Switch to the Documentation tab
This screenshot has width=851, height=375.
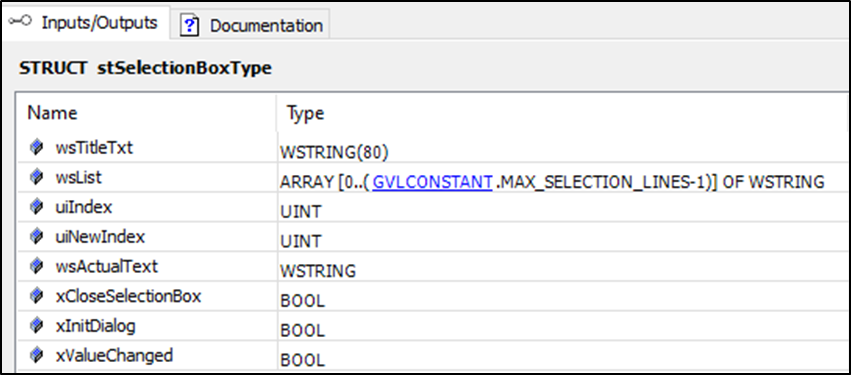point(251,24)
